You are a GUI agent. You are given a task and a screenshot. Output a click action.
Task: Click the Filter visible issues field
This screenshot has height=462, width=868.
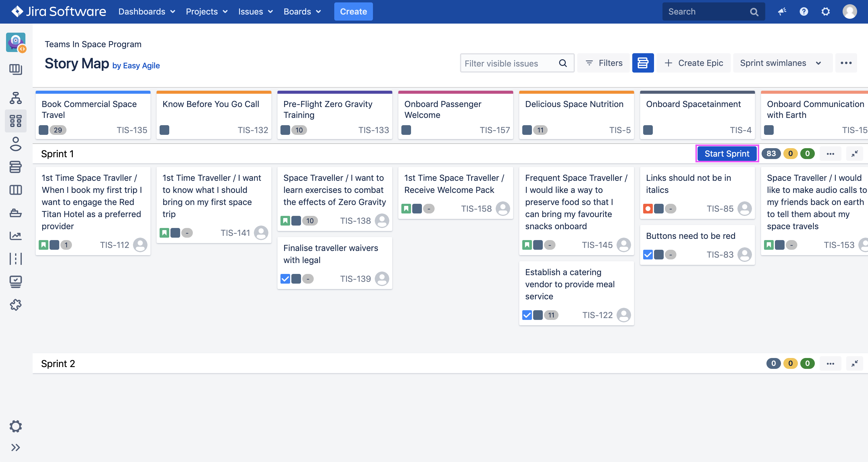click(x=509, y=63)
